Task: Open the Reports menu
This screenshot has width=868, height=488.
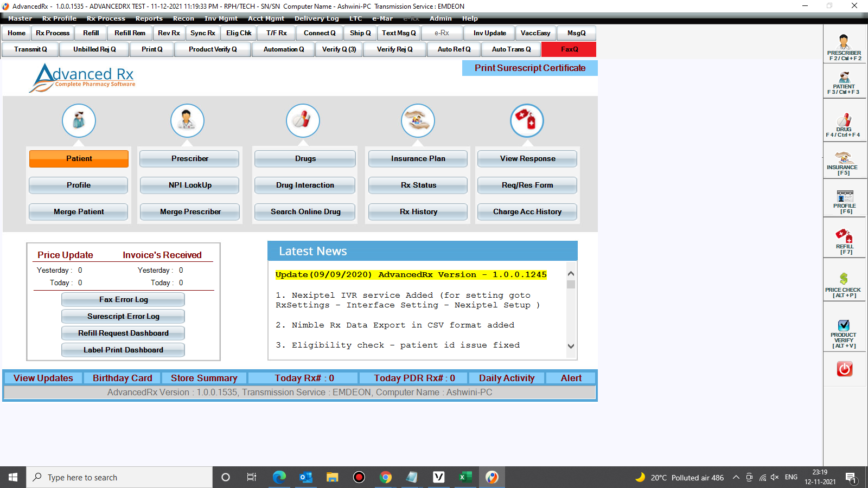Action: [149, 18]
